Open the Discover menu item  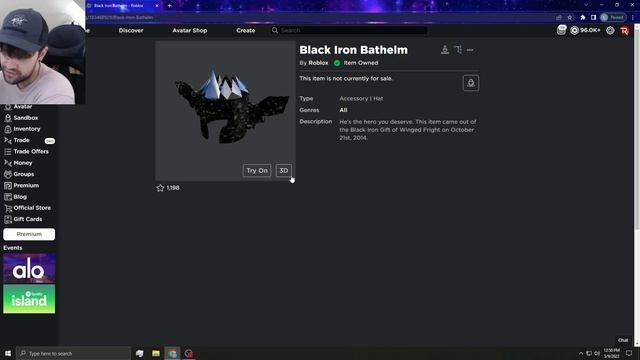tap(131, 30)
